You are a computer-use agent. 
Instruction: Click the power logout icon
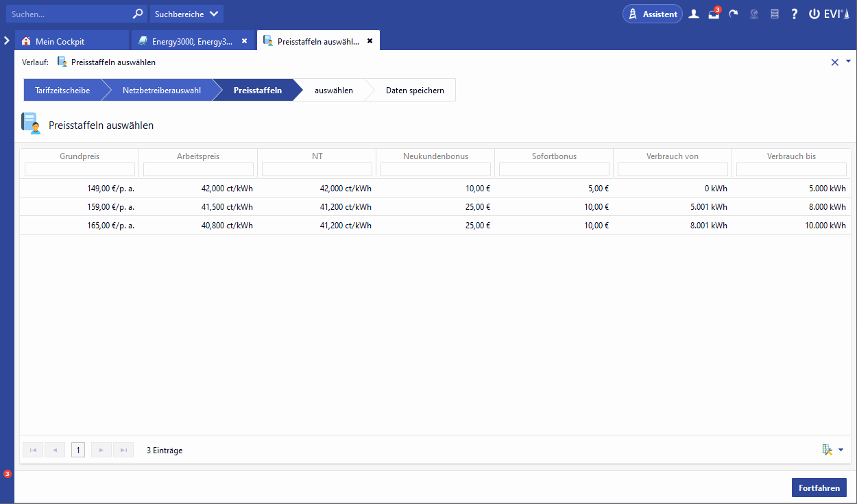[x=814, y=14]
